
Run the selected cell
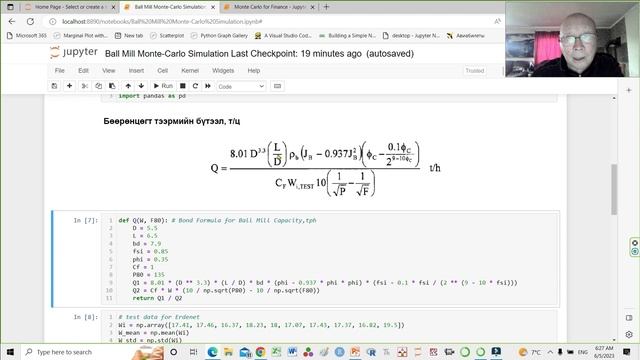pos(163,86)
